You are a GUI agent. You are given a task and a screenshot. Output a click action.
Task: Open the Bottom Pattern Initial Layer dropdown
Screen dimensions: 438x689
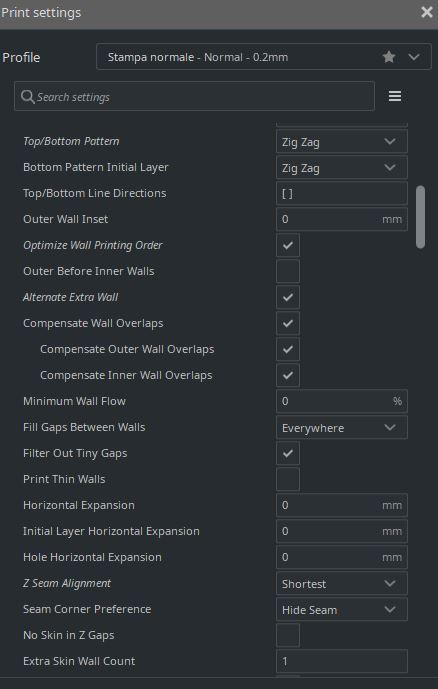(341, 167)
